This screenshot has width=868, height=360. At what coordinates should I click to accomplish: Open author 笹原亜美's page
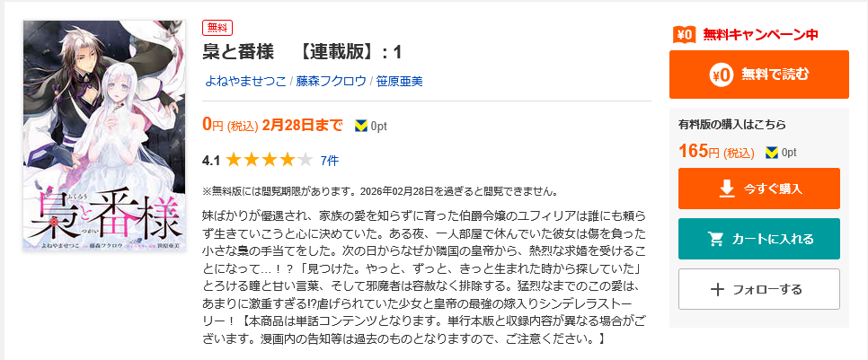399,81
